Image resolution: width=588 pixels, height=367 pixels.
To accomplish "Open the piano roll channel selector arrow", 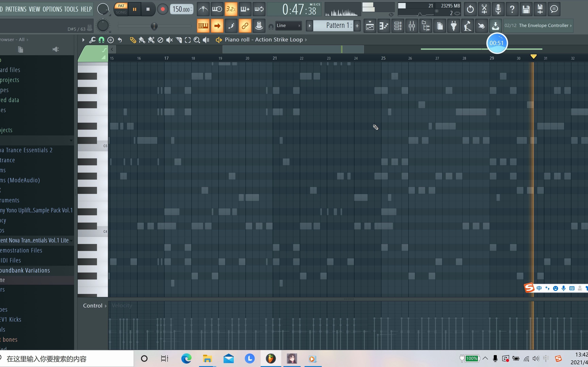I will click(x=306, y=40).
